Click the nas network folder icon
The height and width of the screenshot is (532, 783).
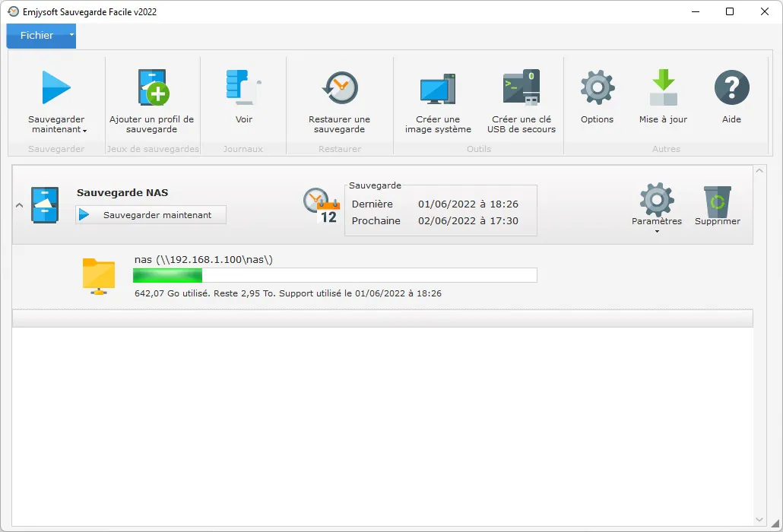coord(98,276)
